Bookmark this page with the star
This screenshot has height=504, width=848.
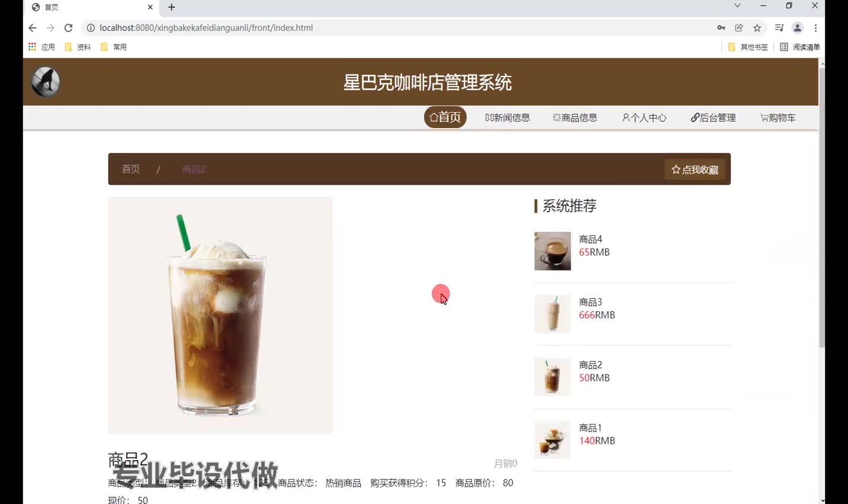(757, 28)
